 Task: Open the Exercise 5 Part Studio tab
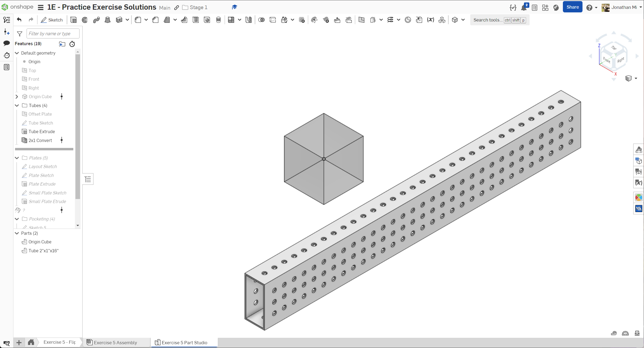(x=184, y=342)
